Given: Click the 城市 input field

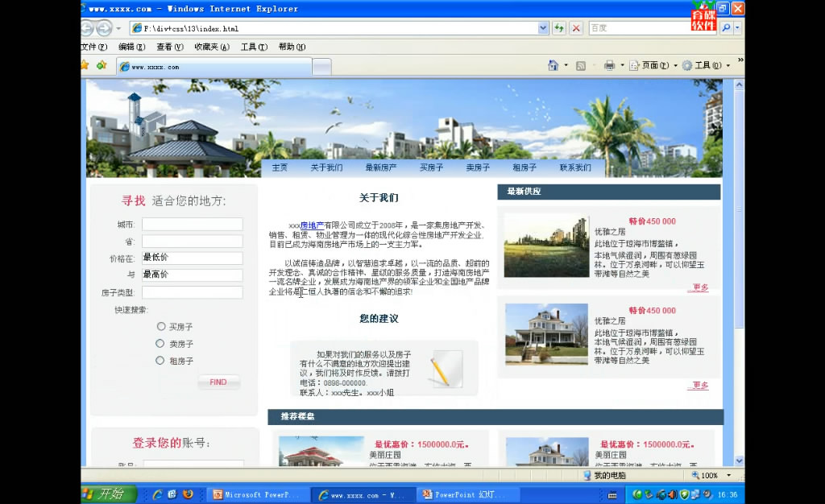Looking at the screenshot, I should 192,225.
